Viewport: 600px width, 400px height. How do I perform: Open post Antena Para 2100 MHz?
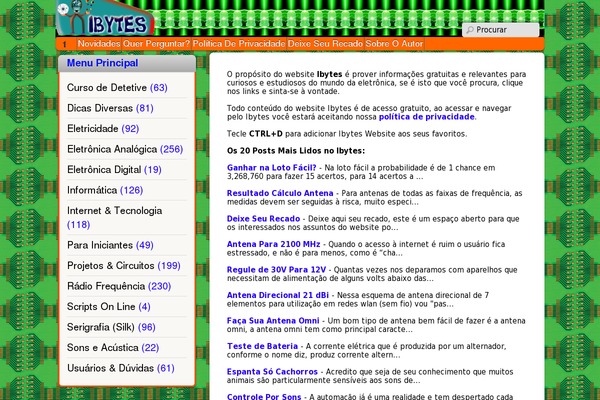274,244
